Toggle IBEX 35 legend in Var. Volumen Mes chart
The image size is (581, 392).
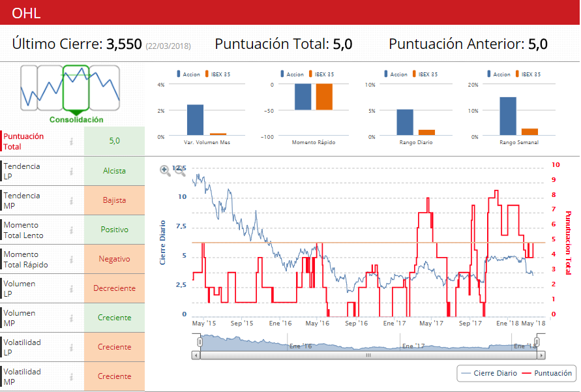[218, 74]
